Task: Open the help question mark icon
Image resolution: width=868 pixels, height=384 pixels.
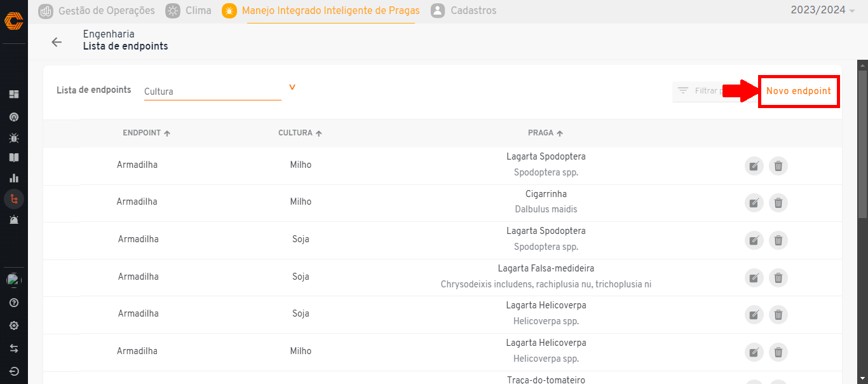Action: (x=14, y=303)
